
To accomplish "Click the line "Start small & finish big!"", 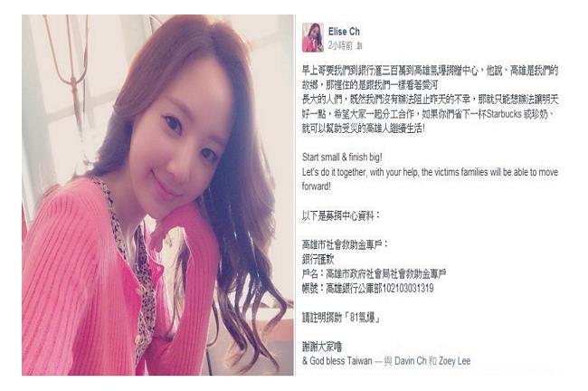I will click(342, 157).
